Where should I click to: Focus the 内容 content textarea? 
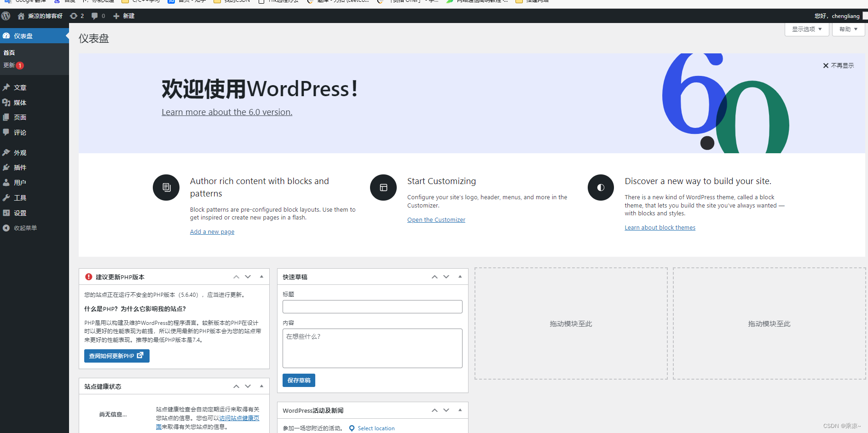tap(372, 348)
